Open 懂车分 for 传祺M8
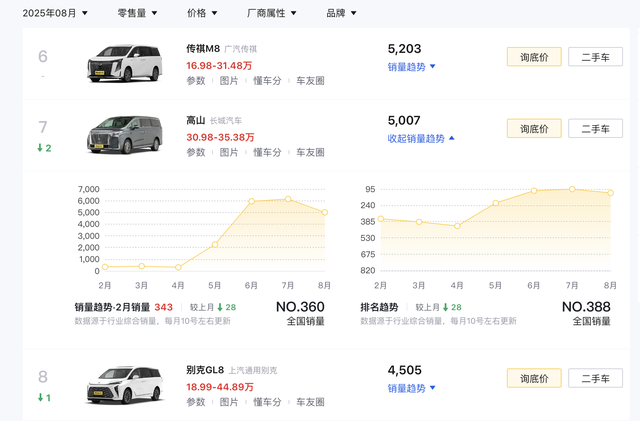The image size is (640, 421). tap(267, 81)
